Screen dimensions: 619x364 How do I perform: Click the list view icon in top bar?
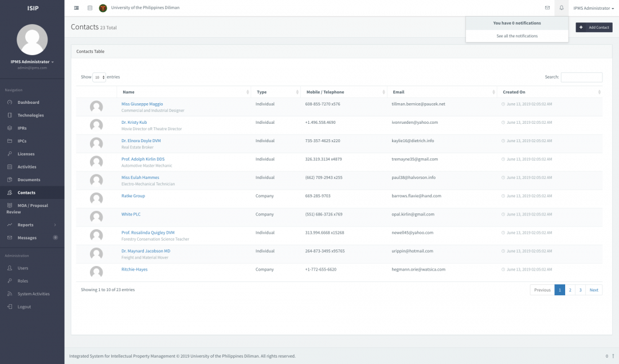coord(90,8)
